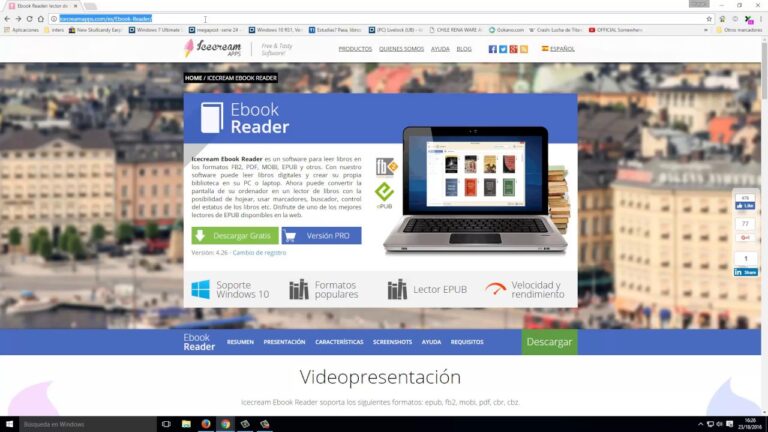The width and height of the screenshot is (768, 432).
Task: Open the OFFICIAL Somewhere bookmark
Action: [615, 30]
